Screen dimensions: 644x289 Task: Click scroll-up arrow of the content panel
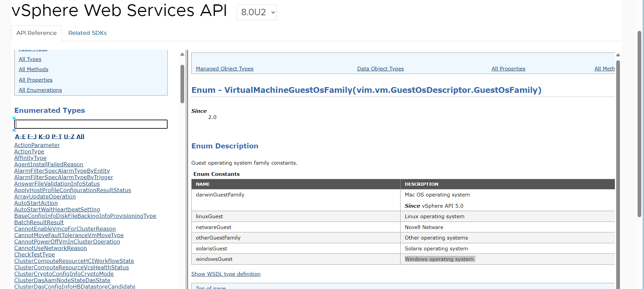coord(618,55)
